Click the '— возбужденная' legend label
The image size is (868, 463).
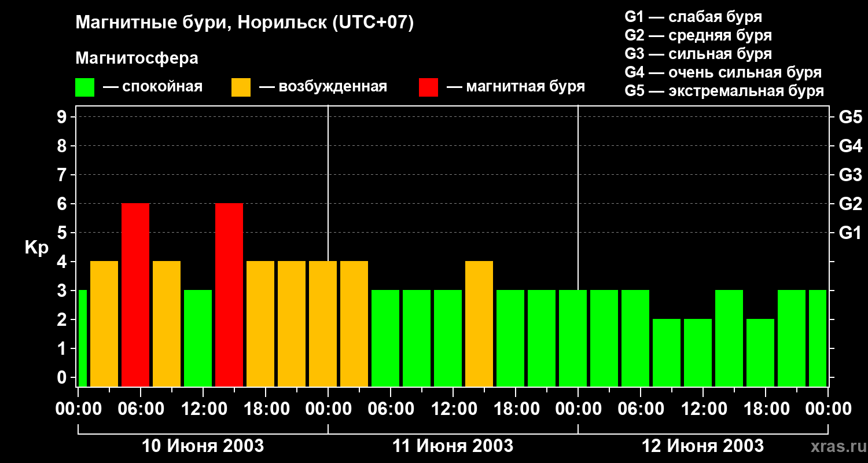323,87
